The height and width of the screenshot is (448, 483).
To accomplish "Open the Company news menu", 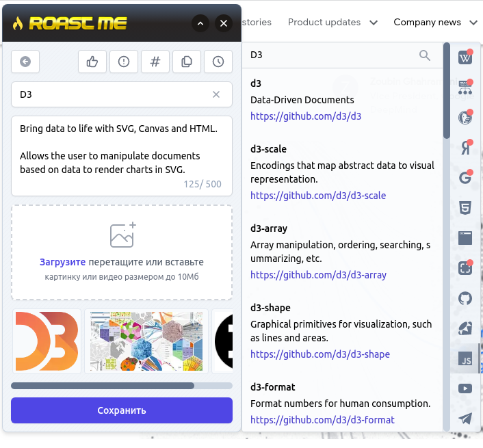I will 428,22.
